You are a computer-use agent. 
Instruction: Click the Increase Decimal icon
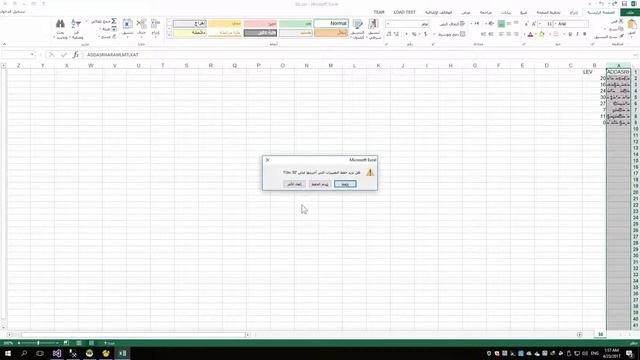pos(396,34)
